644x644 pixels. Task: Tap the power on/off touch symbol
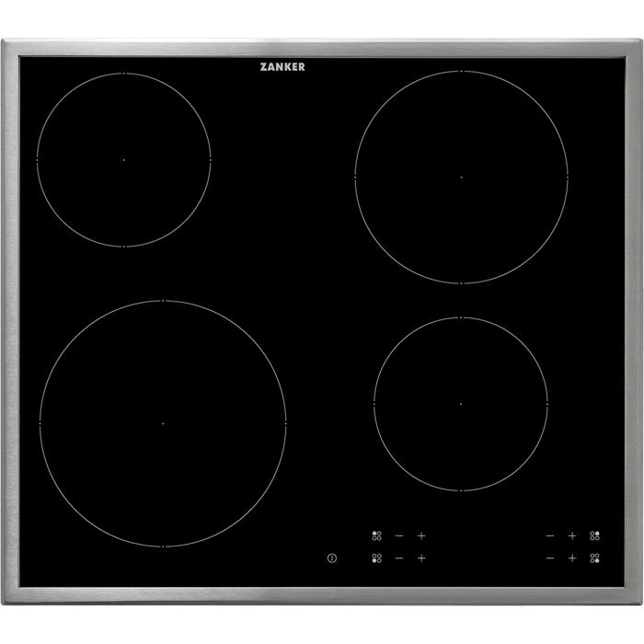(332, 558)
